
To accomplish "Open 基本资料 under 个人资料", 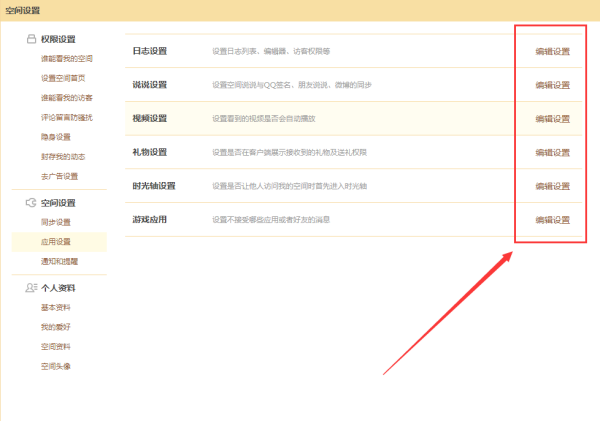I will [56, 307].
